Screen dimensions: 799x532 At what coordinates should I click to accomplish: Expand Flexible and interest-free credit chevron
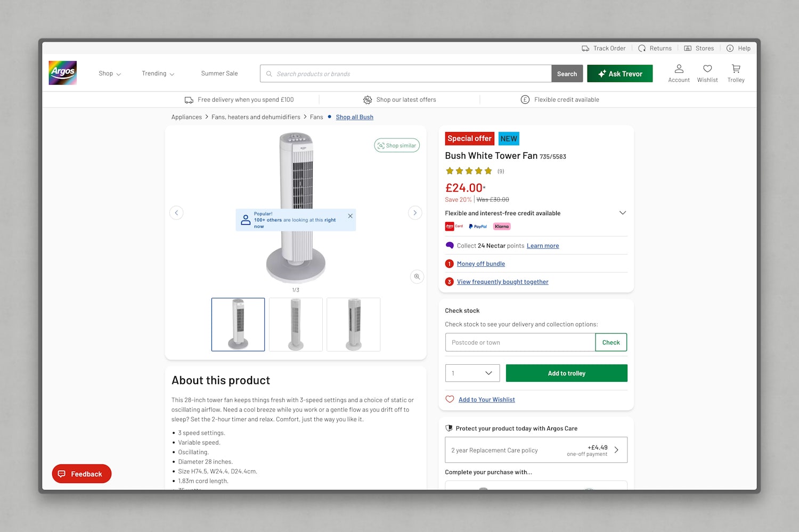click(622, 213)
